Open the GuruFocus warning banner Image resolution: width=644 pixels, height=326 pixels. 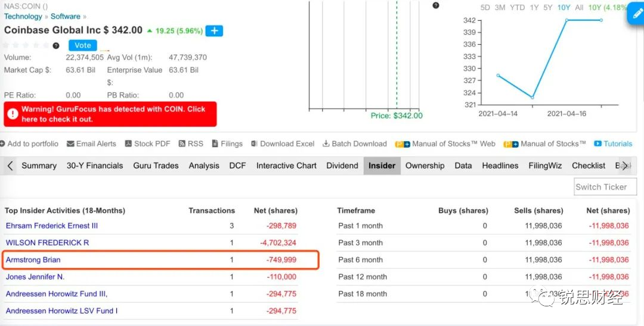click(110, 114)
